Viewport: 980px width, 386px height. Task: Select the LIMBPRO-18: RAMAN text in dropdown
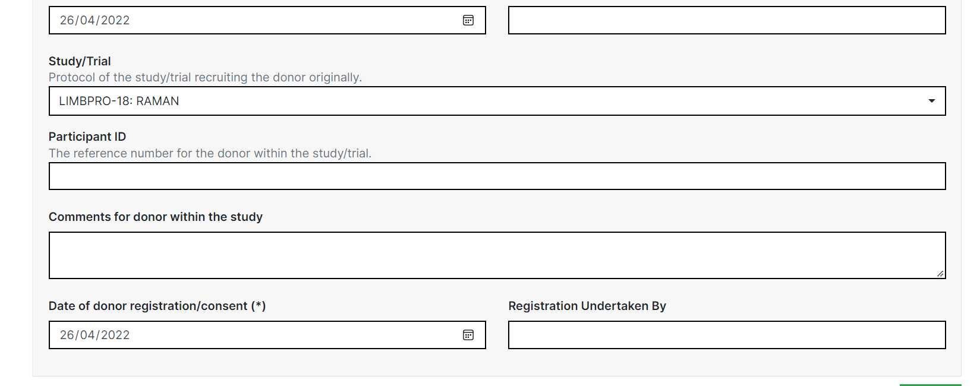[119, 101]
